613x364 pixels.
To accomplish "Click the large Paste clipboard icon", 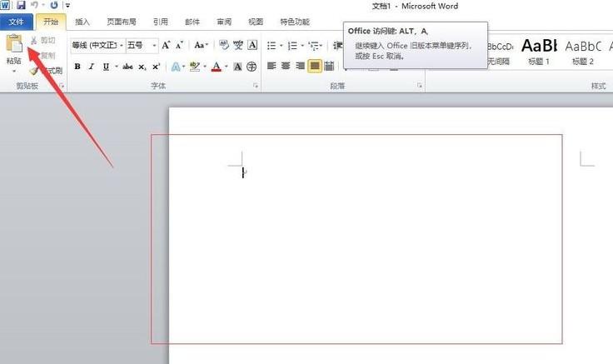I will [14, 43].
